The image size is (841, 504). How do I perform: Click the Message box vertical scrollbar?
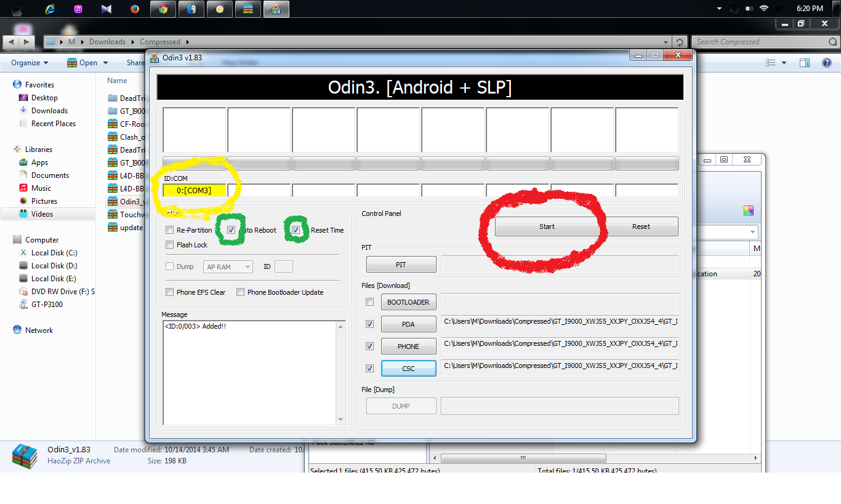pos(341,372)
